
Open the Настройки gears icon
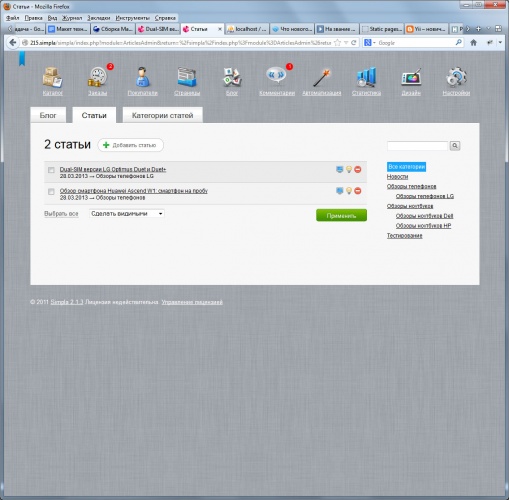(x=456, y=77)
